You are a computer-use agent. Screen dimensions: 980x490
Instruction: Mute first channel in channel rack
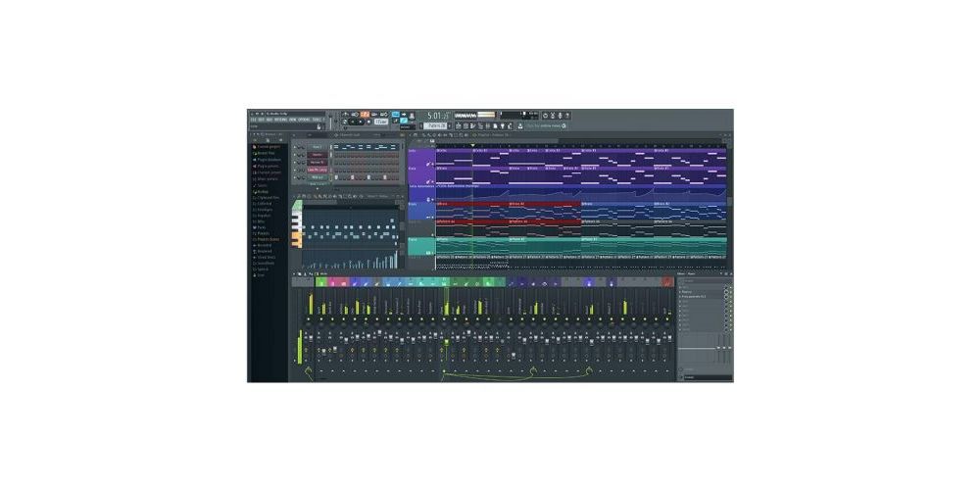coord(295,147)
